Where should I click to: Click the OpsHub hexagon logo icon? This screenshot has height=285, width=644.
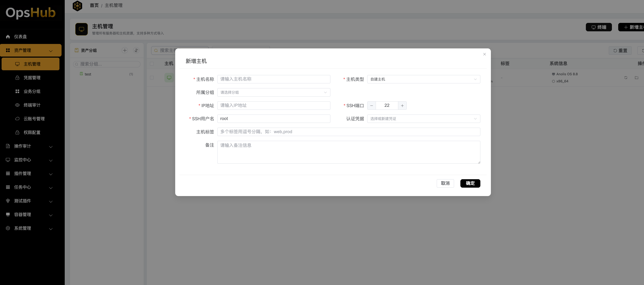pos(77,6)
